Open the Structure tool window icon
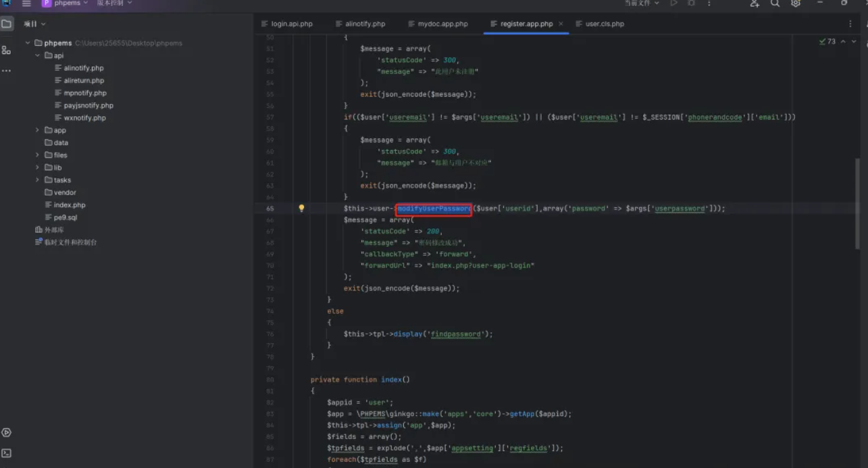 pyautogui.click(x=7, y=50)
